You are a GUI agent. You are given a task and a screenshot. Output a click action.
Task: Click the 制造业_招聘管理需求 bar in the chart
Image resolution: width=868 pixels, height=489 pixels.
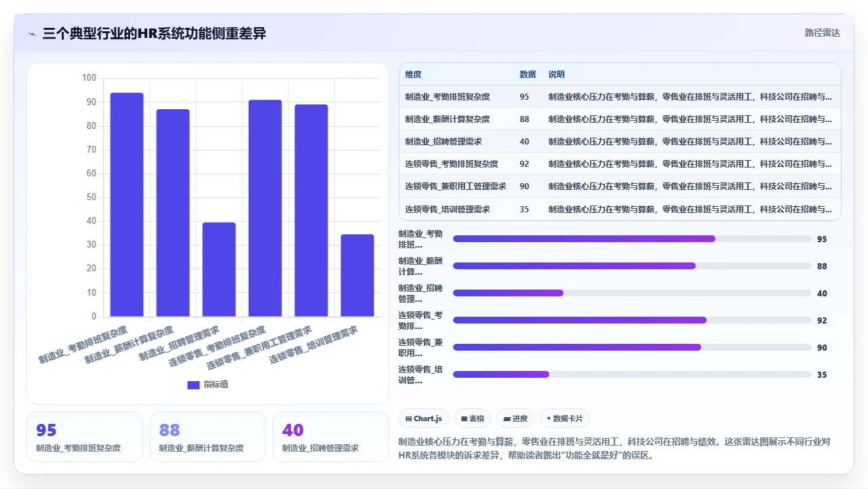219,269
